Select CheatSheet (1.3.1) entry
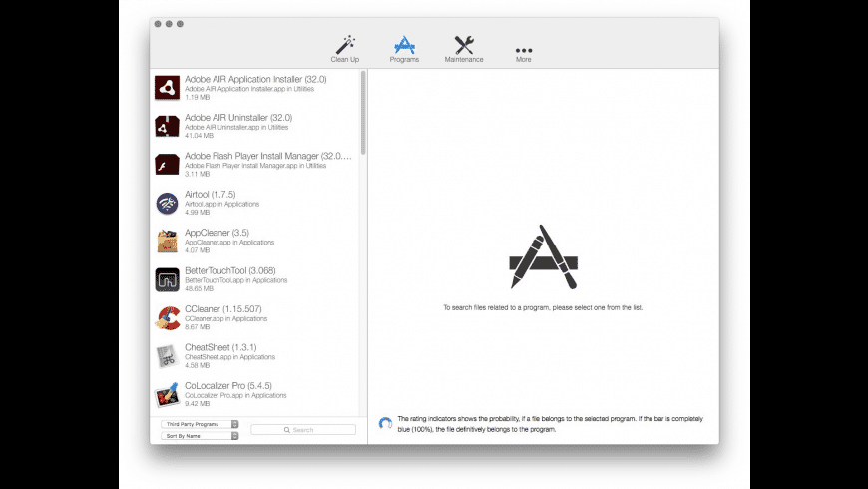Image resolution: width=868 pixels, height=489 pixels. [254, 356]
